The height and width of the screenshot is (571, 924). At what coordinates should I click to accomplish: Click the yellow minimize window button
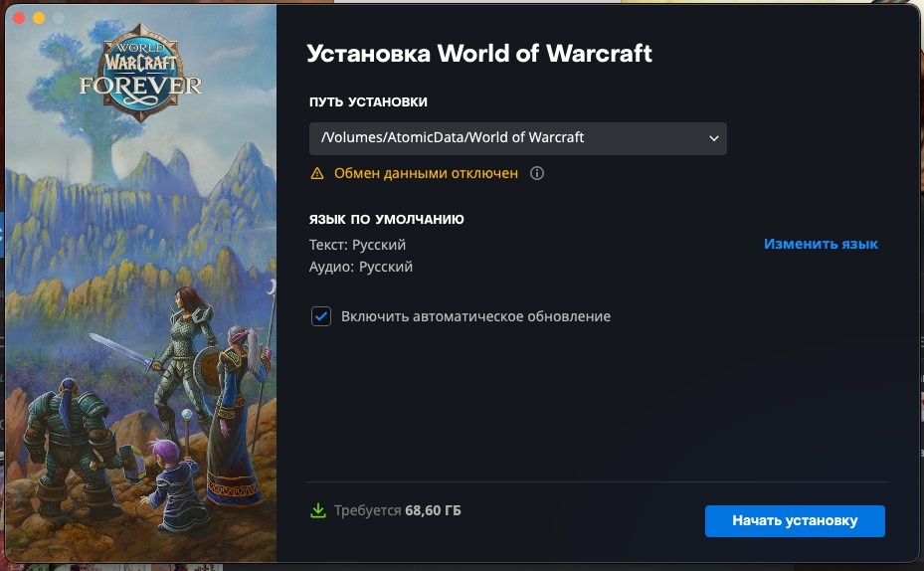(x=39, y=18)
